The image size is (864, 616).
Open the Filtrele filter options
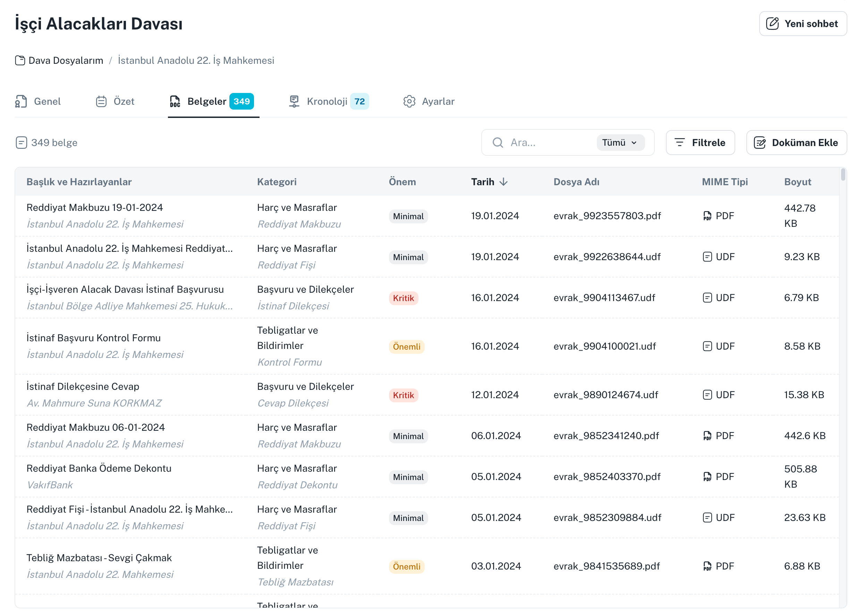point(700,143)
